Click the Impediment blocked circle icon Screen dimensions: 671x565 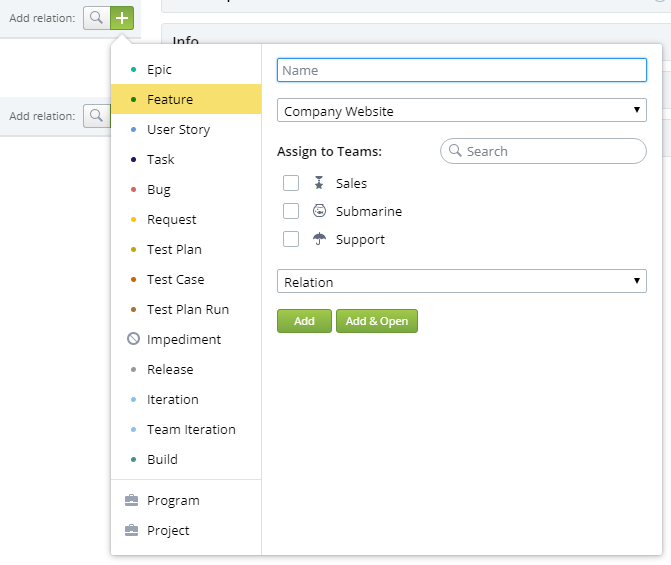[x=133, y=339]
